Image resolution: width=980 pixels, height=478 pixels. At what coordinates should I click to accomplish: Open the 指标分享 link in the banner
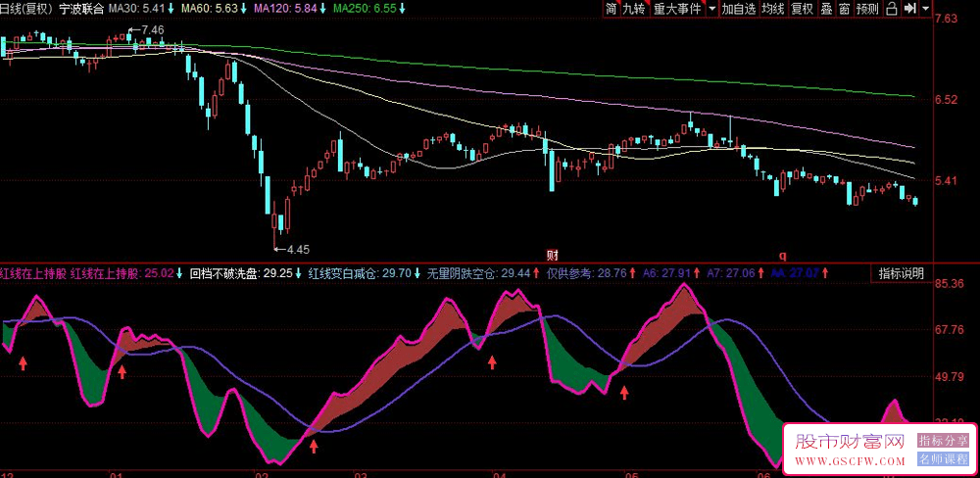944,441
